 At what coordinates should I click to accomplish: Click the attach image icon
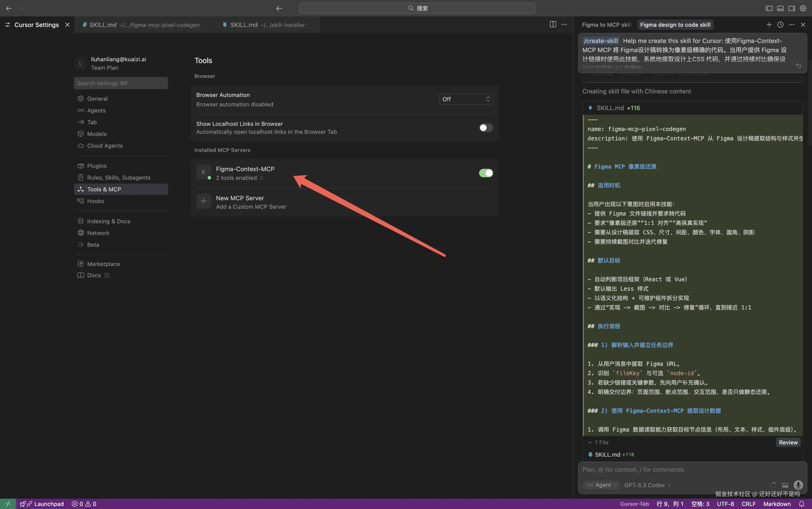point(785,485)
